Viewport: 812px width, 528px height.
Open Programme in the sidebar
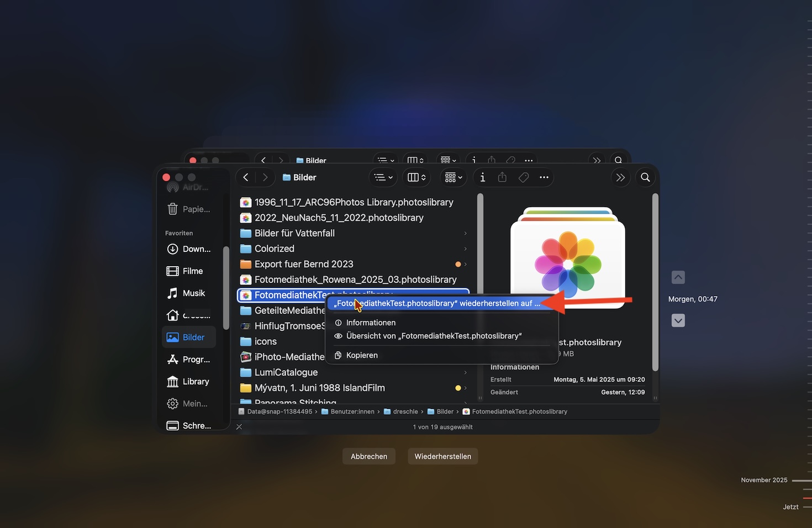coord(188,360)
